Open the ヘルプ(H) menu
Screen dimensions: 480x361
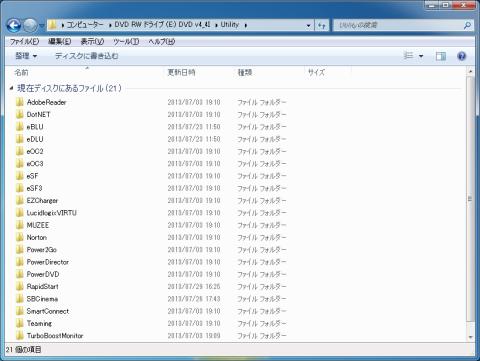tap(162, 42)
